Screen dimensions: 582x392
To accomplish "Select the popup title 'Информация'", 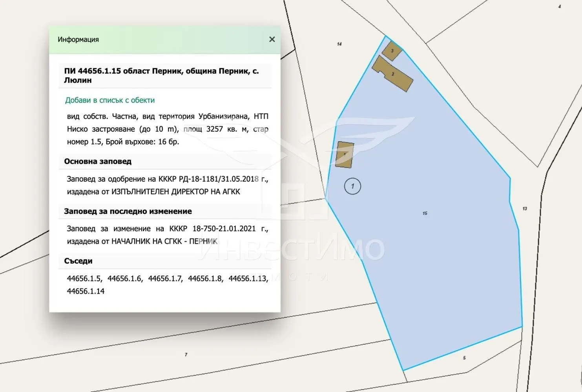I will 78,39.
